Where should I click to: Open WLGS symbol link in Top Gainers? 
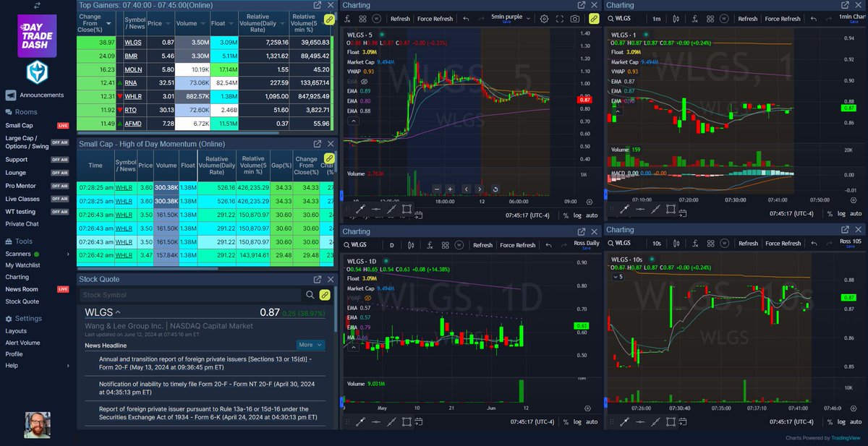132,43
